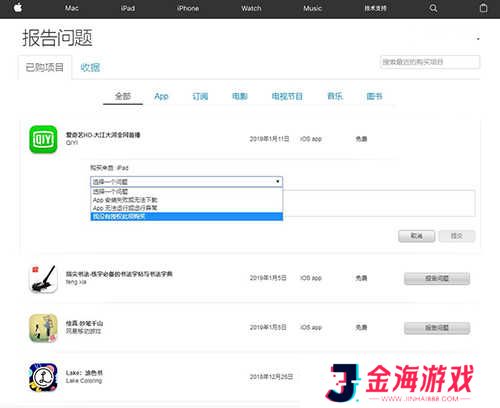Filter purchases by App
500x408 pixels.
tap(161, 96)
